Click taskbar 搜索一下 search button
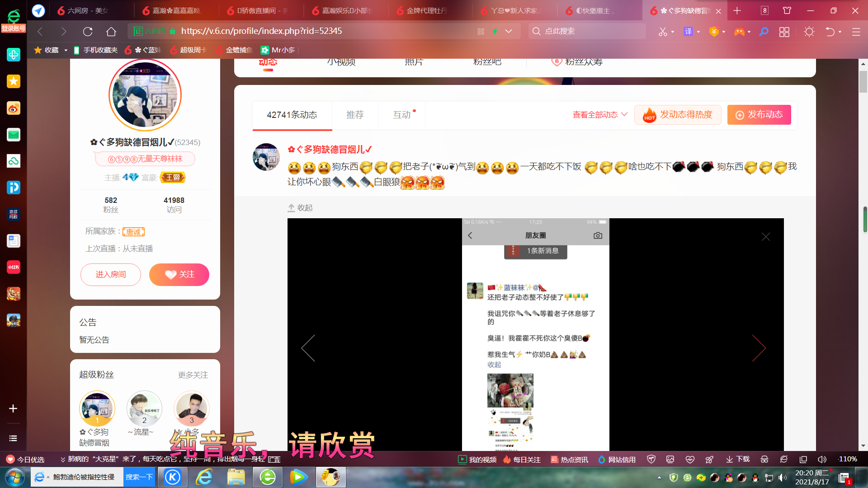Viewport: 868px width, 488px height. pos(139,477)
